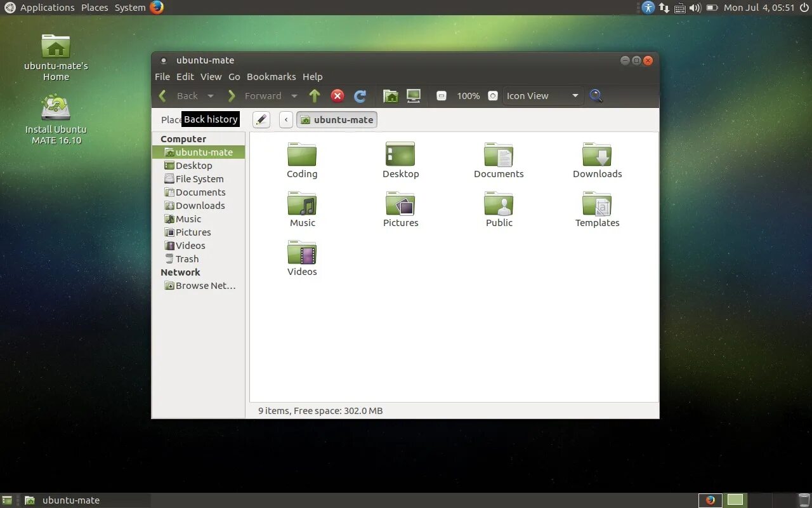Select the Coding folder
Screen dimensions: 812x508
[302, 161]
